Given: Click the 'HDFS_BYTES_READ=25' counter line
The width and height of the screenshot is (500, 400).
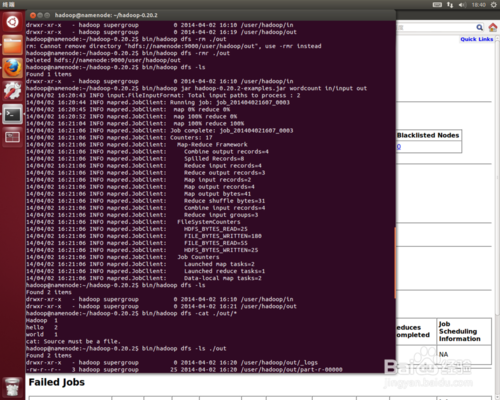Looking at the screenshot, I should click(x=137, y=229).
